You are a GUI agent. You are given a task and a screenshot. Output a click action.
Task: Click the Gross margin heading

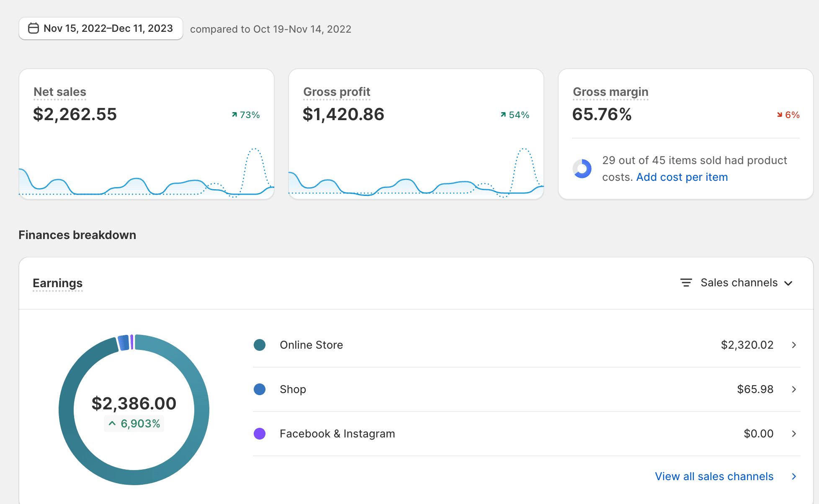coord(610,92)
